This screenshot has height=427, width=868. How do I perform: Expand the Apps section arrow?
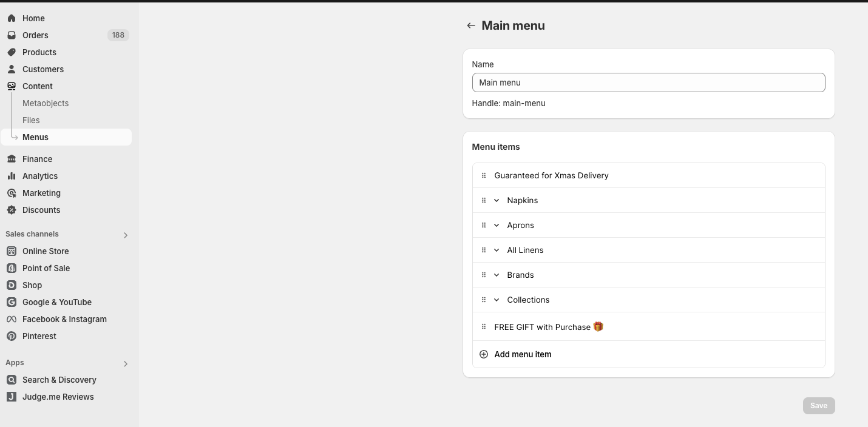pyautogui.click(x=126, y=364)
